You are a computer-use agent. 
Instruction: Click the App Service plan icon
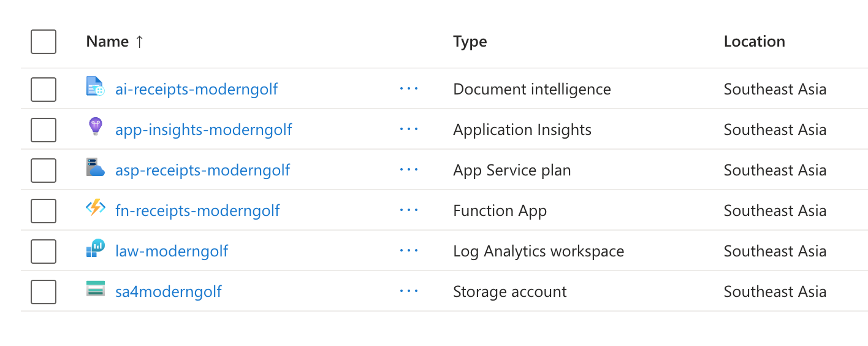96,167
